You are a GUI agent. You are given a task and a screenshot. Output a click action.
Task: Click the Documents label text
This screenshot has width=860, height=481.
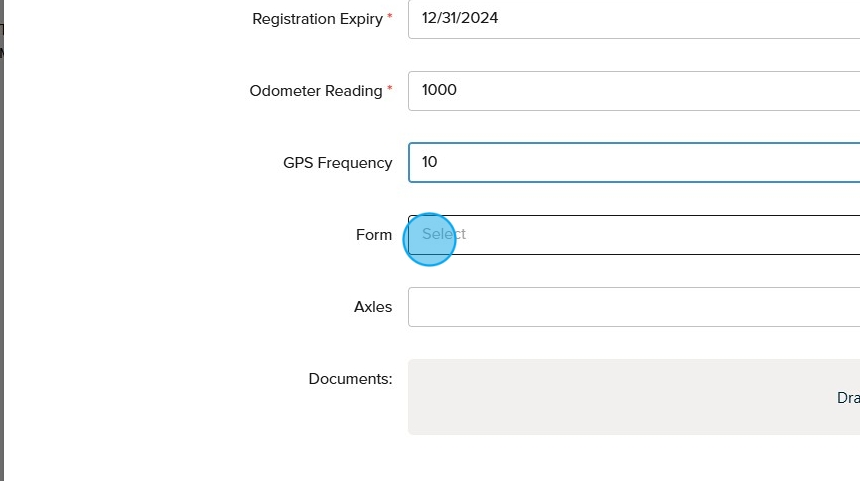350,379
